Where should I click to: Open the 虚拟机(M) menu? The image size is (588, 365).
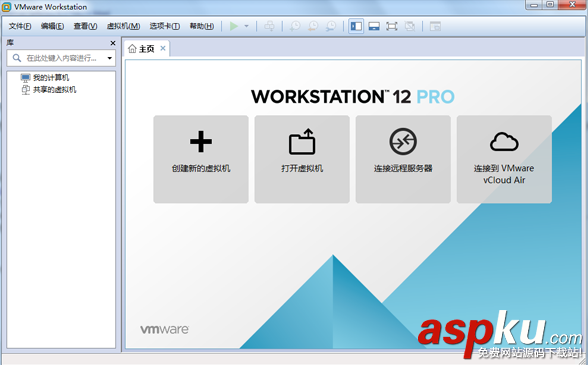coord(123,26)
